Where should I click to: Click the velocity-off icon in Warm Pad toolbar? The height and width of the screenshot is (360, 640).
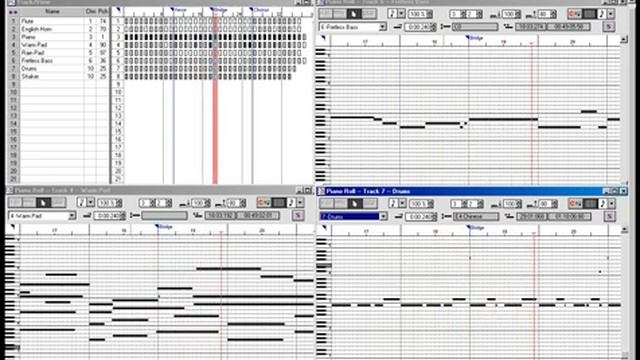[x=220, y=203]
